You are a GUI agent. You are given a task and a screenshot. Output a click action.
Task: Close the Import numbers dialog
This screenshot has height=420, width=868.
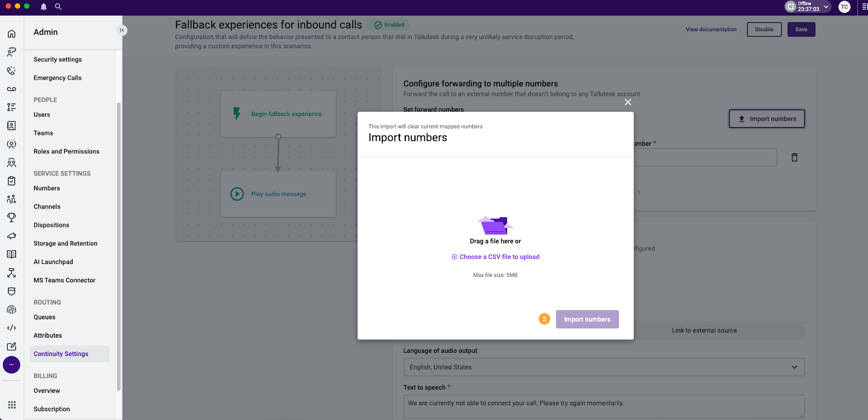[628, 102]
